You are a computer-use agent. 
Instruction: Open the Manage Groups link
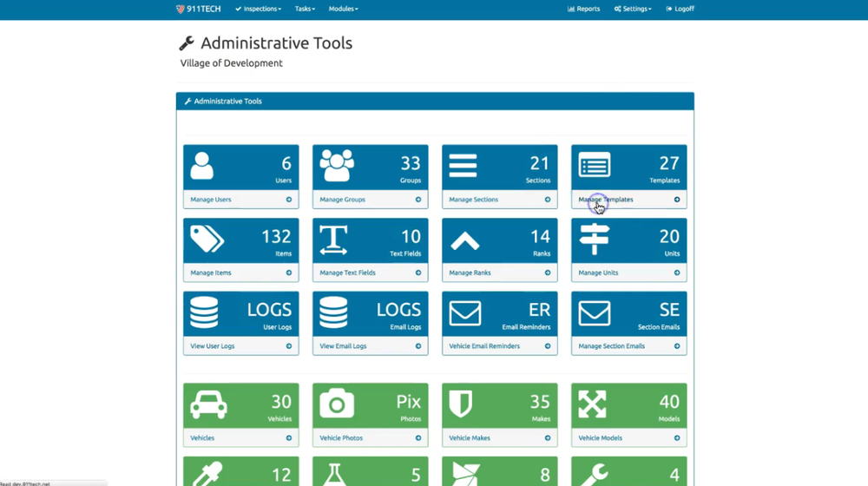point(343,200)
